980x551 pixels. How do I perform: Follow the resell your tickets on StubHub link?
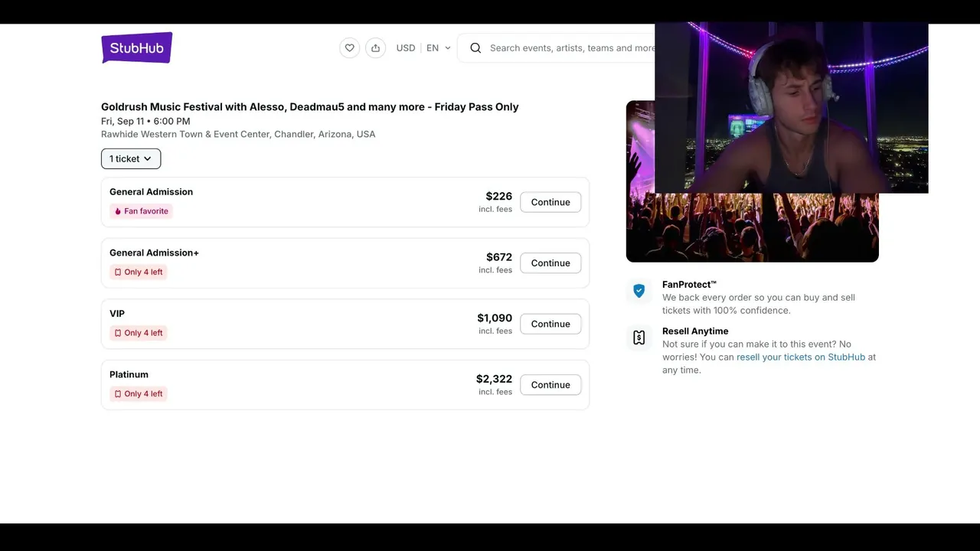[801, 357]
